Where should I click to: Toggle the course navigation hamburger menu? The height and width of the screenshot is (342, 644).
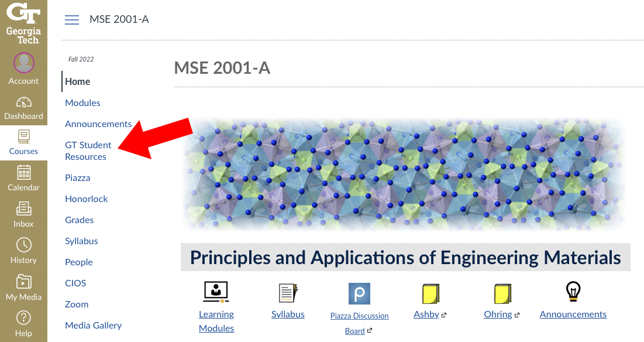(72, 20)
